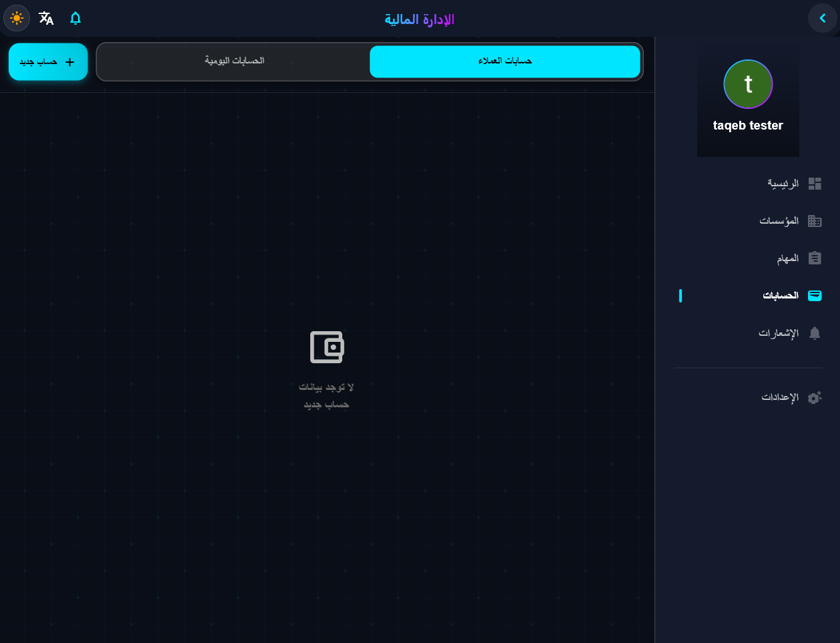840x643 pixels.
Task: Toggle light theme with the sun icon
Action: [17, 18]
